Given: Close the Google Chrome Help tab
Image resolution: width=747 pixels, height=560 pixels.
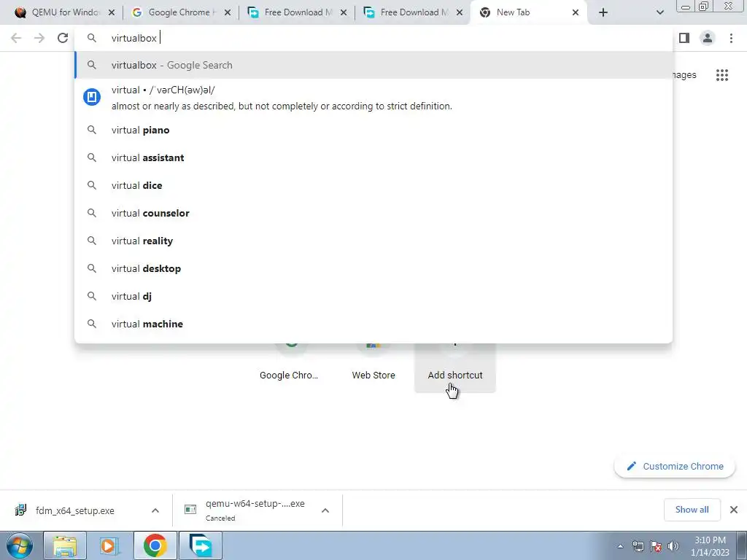Looking at the screenshot, I should (x=228, y=13).
